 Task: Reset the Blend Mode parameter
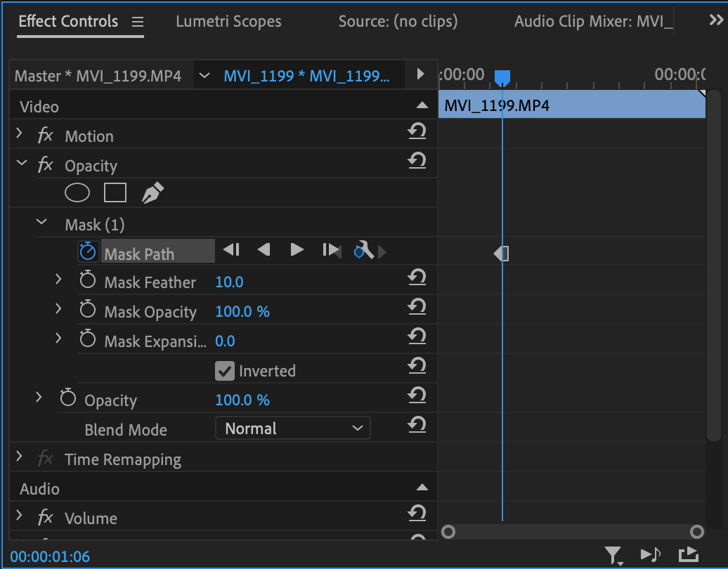417,425
